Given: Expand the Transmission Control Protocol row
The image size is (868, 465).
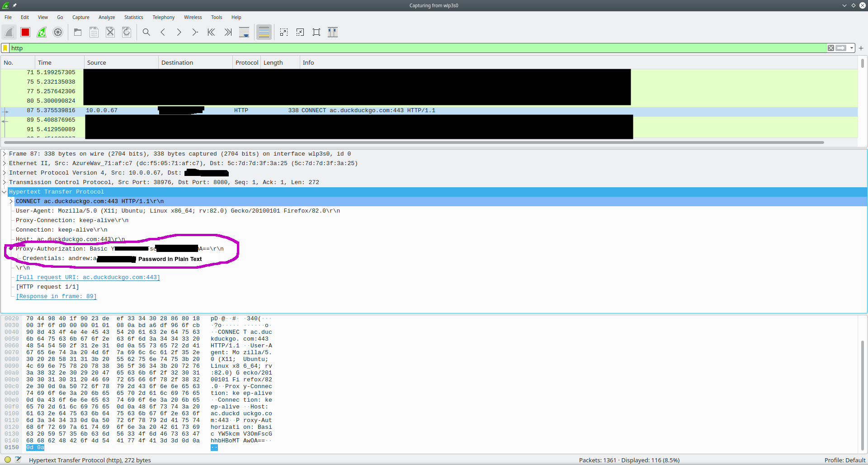Looking at the screenshot, I should [5, 182].
